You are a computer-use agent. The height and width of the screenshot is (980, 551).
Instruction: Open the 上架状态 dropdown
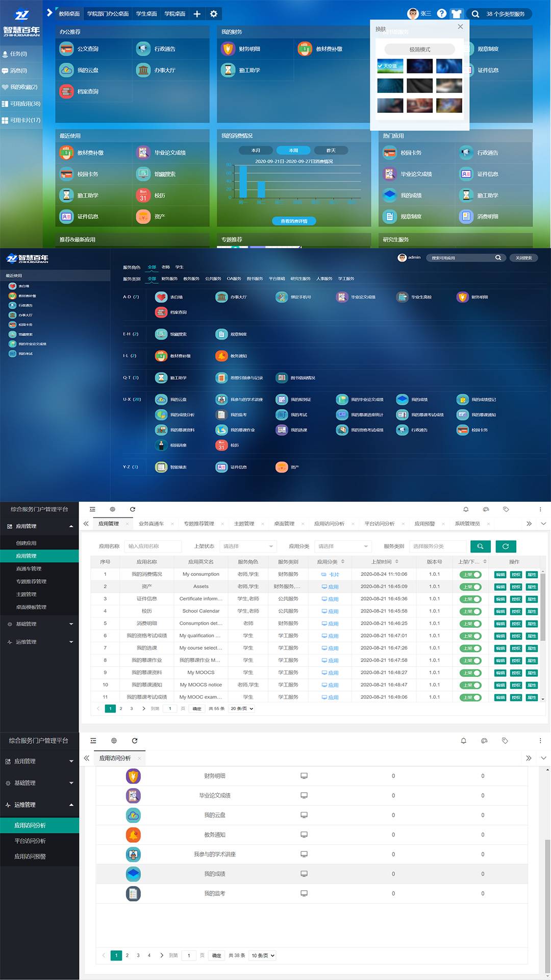(248, 546)
